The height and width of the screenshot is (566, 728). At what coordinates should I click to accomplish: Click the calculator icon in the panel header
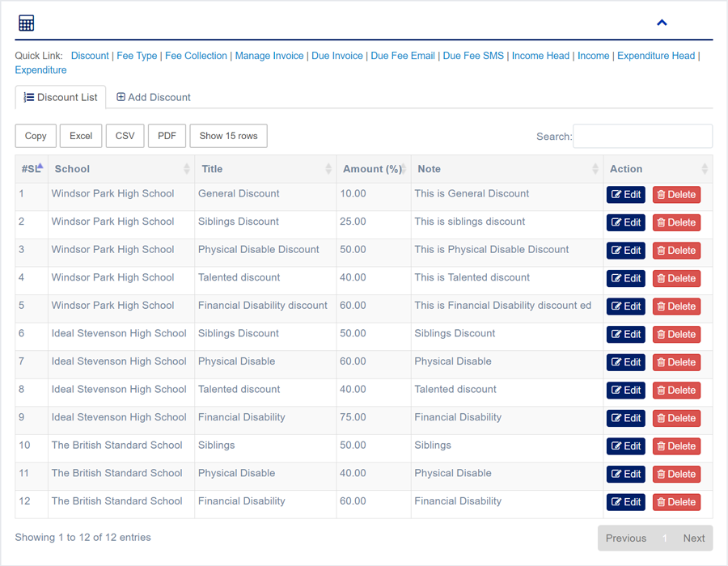(x=26, y=23)
